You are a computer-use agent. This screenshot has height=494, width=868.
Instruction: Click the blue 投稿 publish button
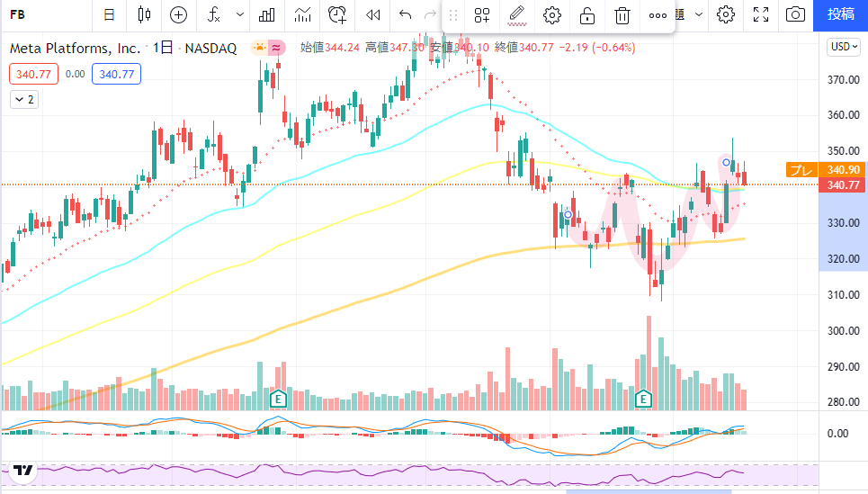(840, 15)
